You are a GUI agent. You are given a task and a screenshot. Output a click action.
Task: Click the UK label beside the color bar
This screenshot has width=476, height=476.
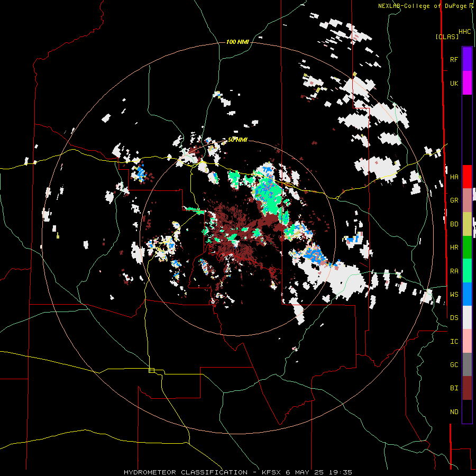pyautogui.click(x=454, y=83)
